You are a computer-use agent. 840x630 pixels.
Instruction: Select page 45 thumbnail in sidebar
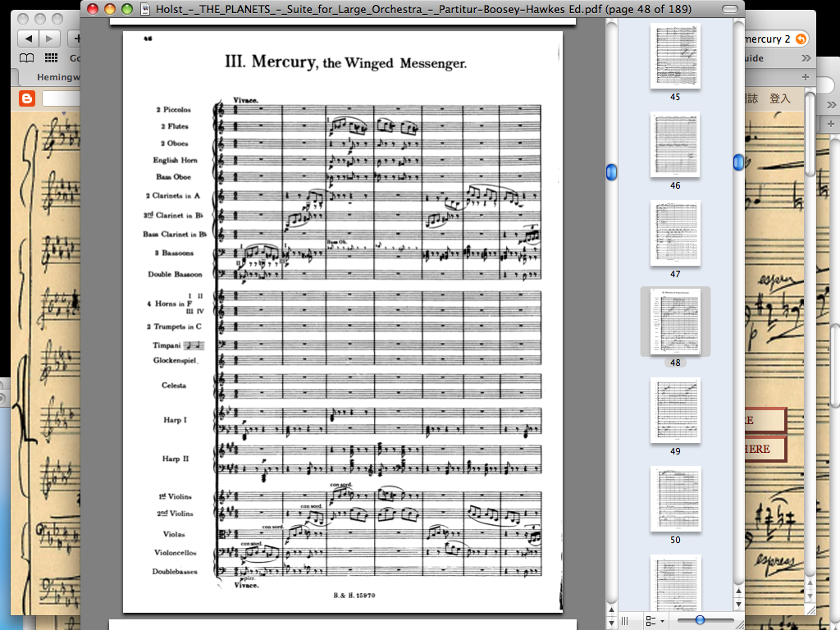click(x=675, y=56)
